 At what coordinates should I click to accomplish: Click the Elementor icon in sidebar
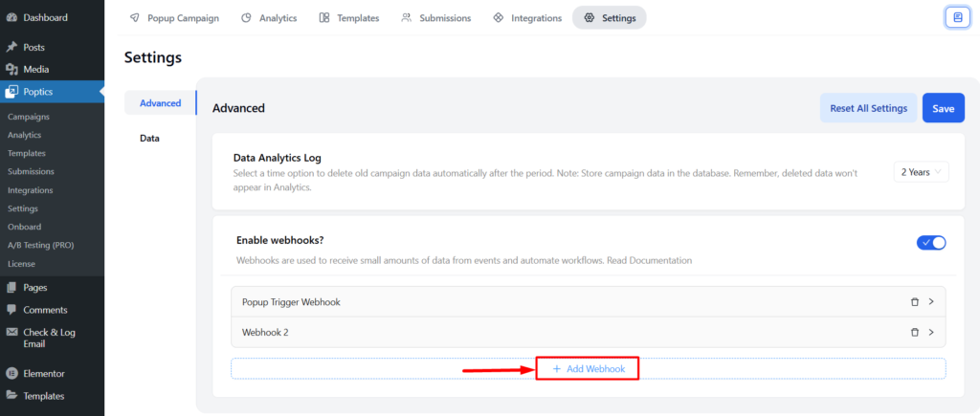pos(11,374)
